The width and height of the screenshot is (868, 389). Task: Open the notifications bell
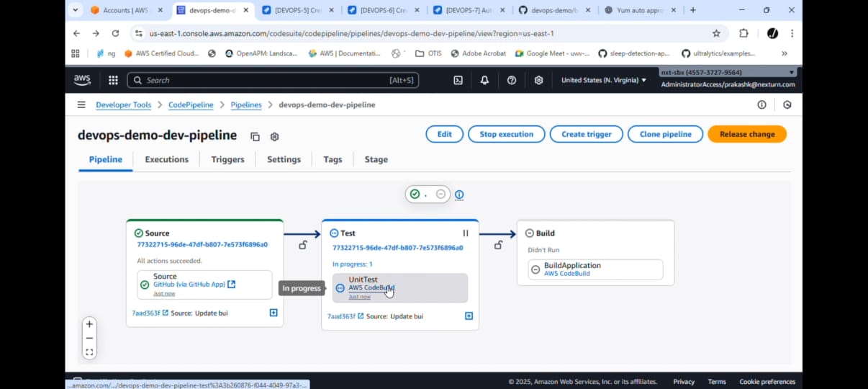(x=484, y=80)
